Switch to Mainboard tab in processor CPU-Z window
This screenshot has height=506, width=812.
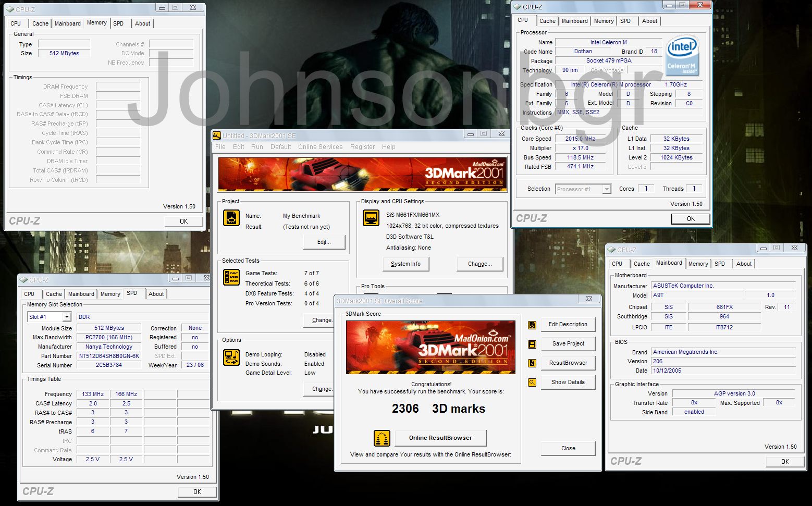pos(575,21)
